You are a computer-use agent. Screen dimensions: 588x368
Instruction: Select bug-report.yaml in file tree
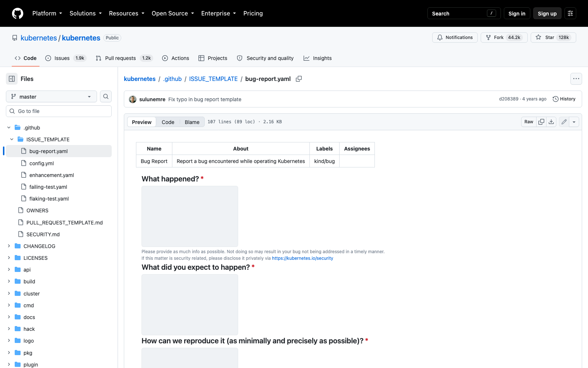59,151
